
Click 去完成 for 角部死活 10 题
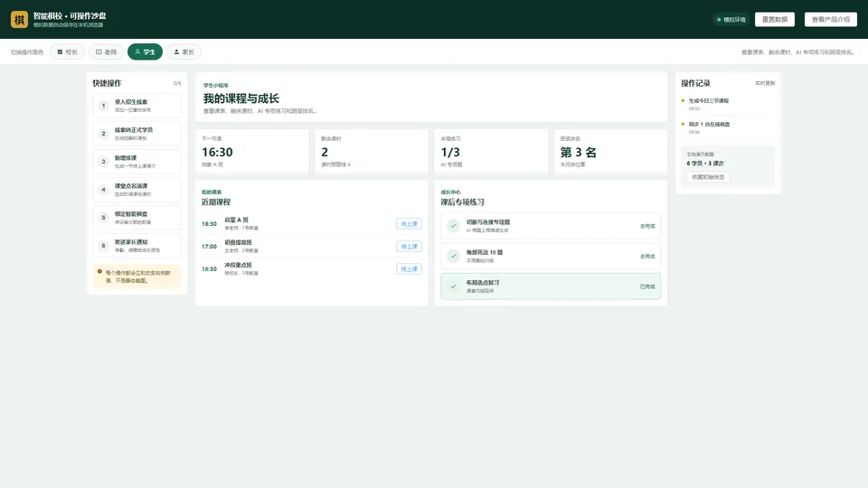[647, 256]
